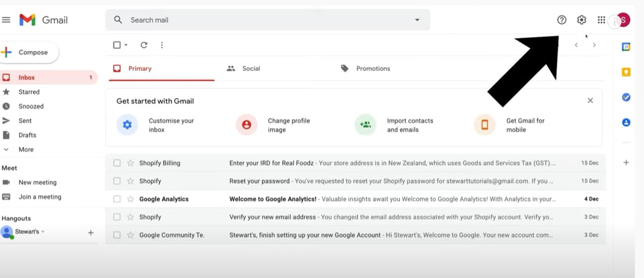The width and height of the screenshot is (644, 278).
Task: Star the Shopify Billing email
Action: [131, 163]
